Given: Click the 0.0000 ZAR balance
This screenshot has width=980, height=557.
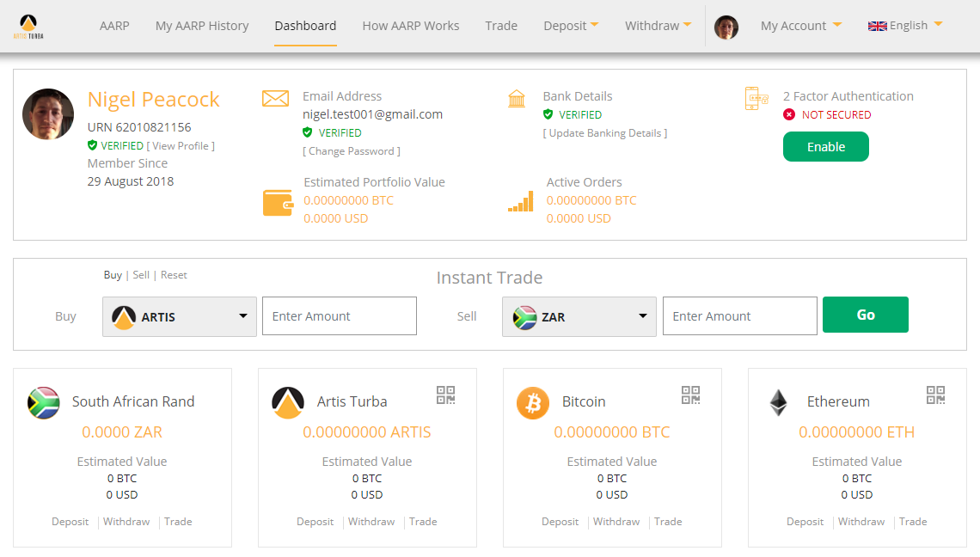Looking at the screenshot, I should [x=122, y=432].
